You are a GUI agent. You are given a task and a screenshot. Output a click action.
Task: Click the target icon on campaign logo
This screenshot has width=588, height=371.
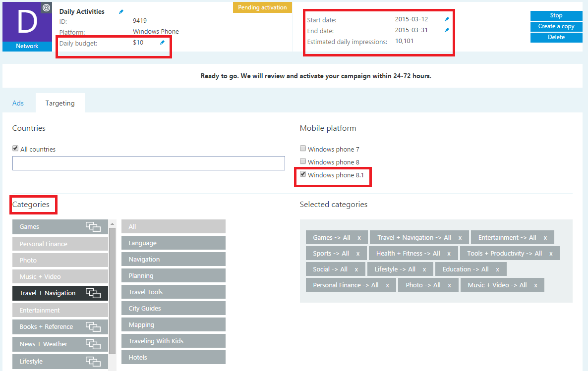click(x=46, y=7)
